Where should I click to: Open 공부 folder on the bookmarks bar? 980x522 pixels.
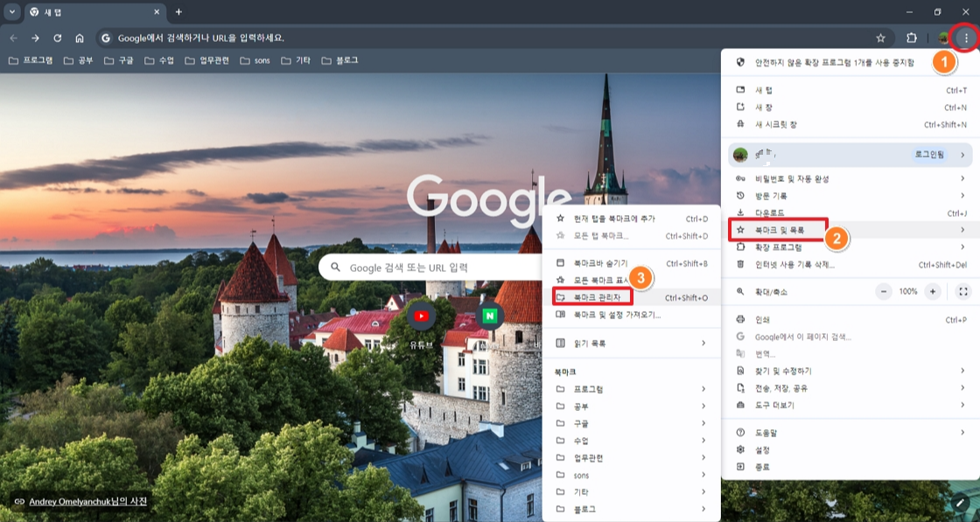78,60
